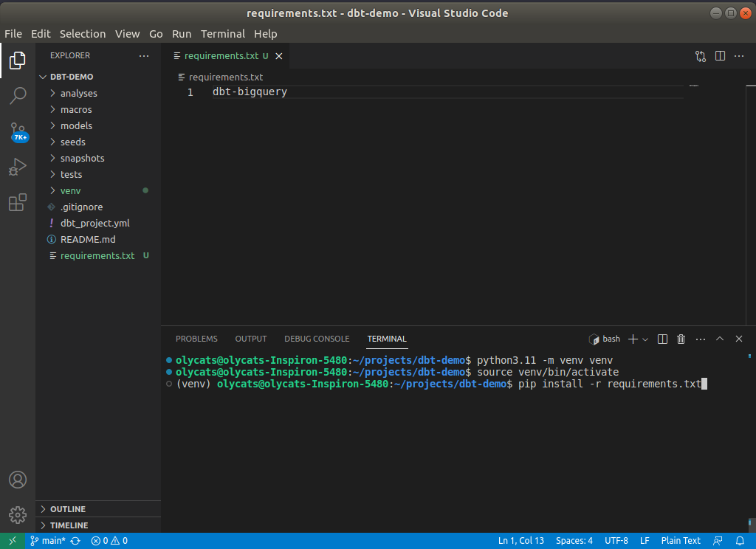Open editor More Actions ellipsis
Viewport: 756px width, 549px height.
pos(738,56)
